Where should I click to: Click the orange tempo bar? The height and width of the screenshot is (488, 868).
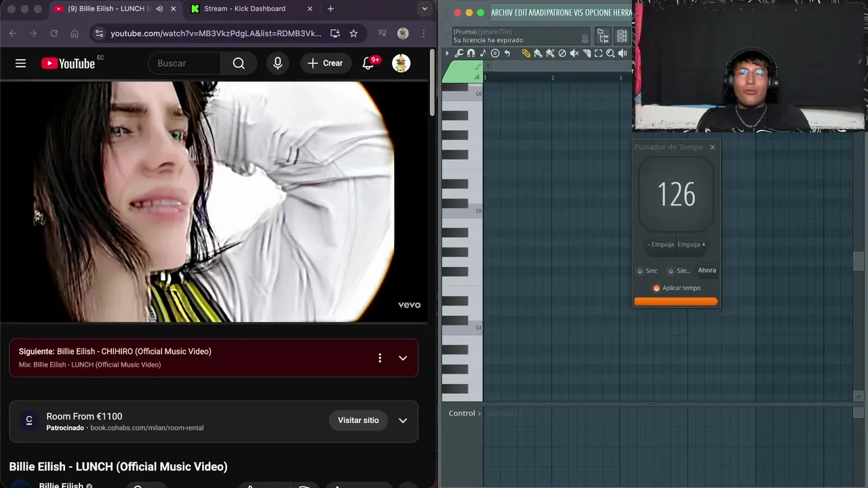point(676,302)
